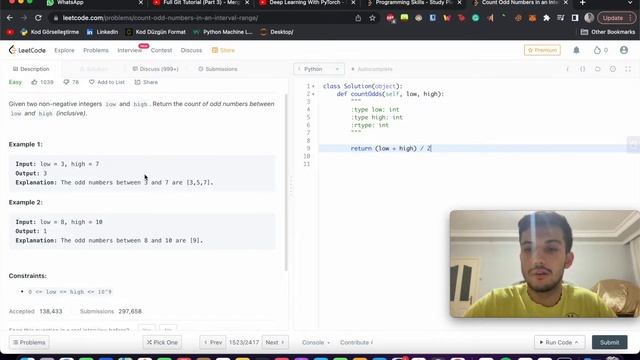Open the Store link
Screen dimensions: 640x360
tap(223, 50)
